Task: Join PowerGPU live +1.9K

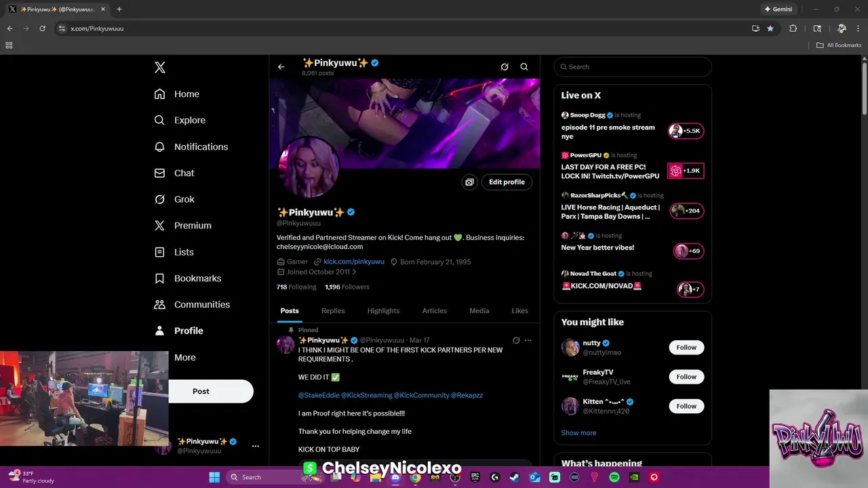Action: pos(686,171)
